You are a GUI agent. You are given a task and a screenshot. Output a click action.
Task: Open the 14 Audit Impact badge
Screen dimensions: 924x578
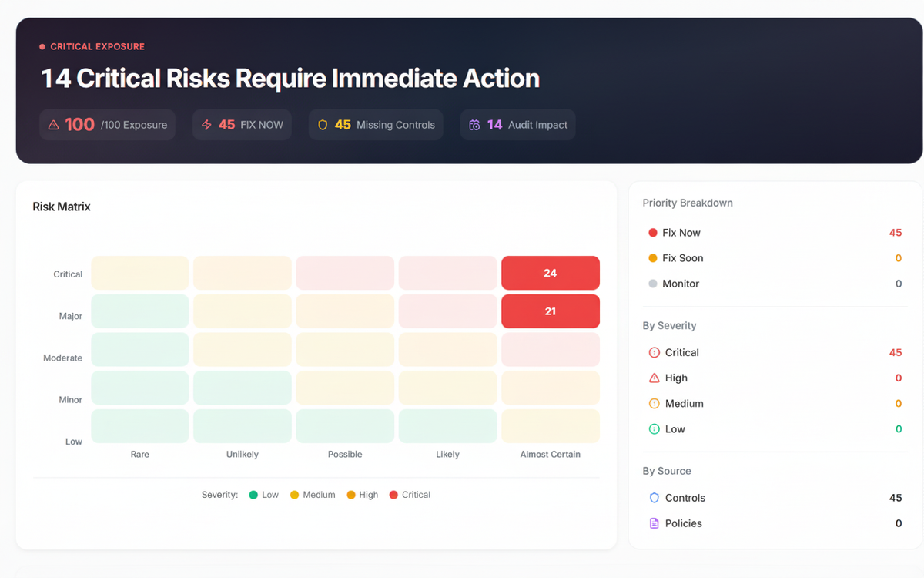518,125
